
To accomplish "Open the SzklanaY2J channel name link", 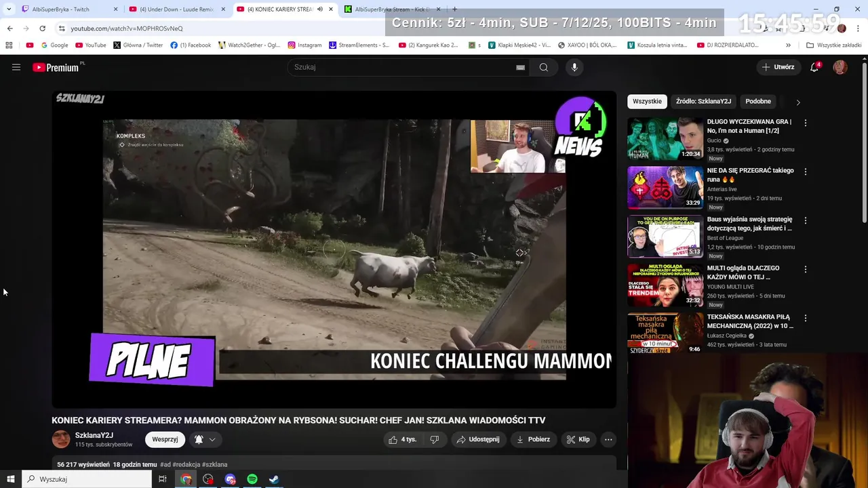I will click(94, 435).
